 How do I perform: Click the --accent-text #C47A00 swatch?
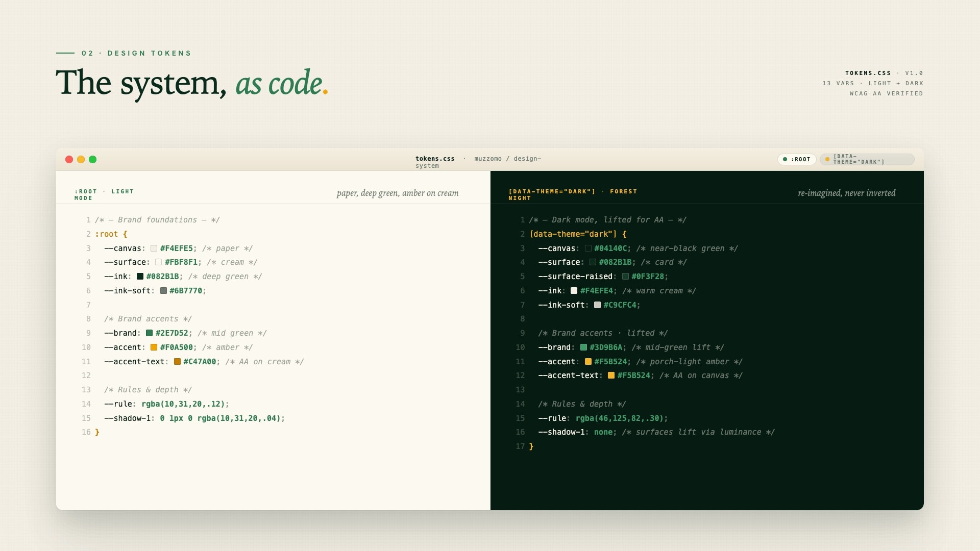(177, 362)
